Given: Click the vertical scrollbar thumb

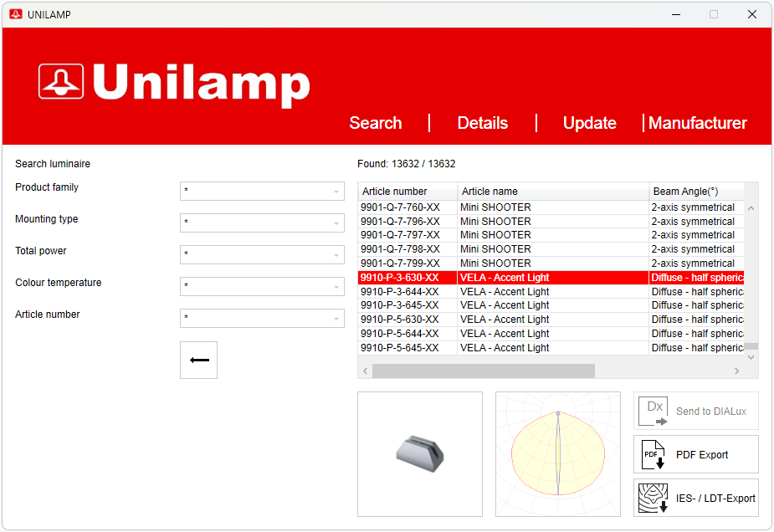Looking at the screenshot, I should [x=751, y=346].
